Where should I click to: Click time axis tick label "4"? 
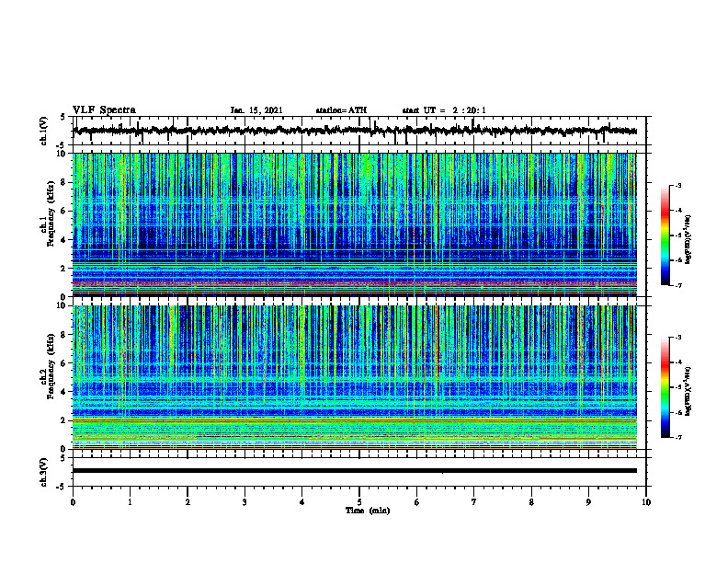(x=302, y=502)
